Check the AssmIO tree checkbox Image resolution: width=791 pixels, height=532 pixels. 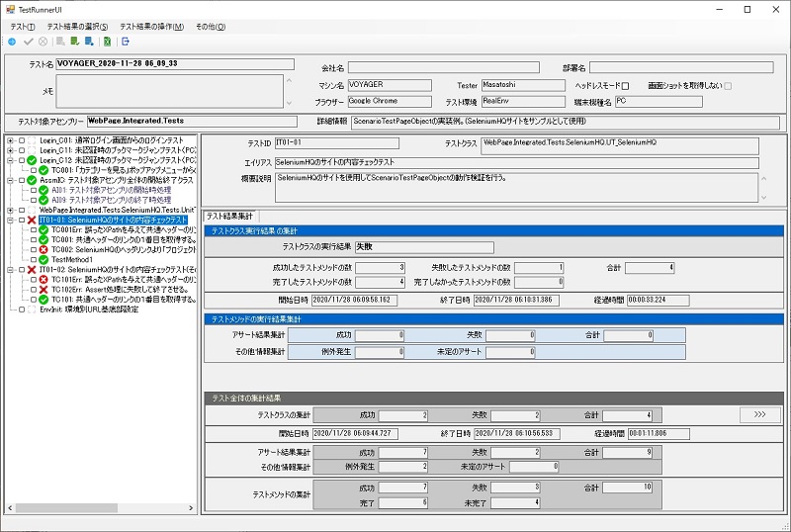tap(22, 180)
